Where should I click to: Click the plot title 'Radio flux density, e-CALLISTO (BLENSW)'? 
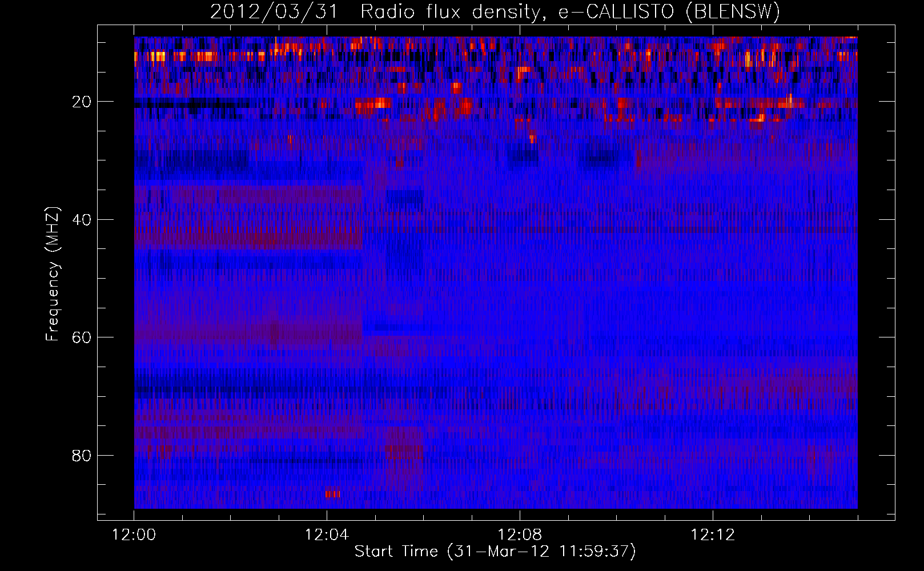tap(570, 12)
